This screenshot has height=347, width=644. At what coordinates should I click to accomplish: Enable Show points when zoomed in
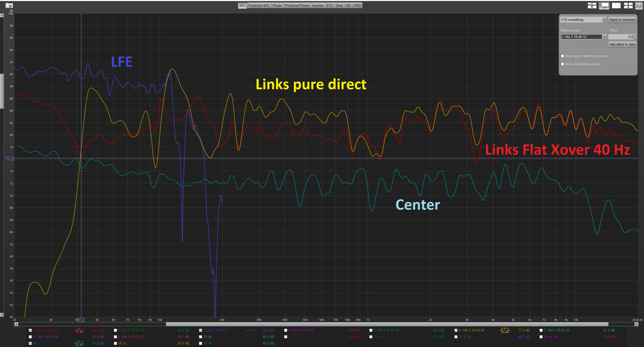click(x=562, y=56)
